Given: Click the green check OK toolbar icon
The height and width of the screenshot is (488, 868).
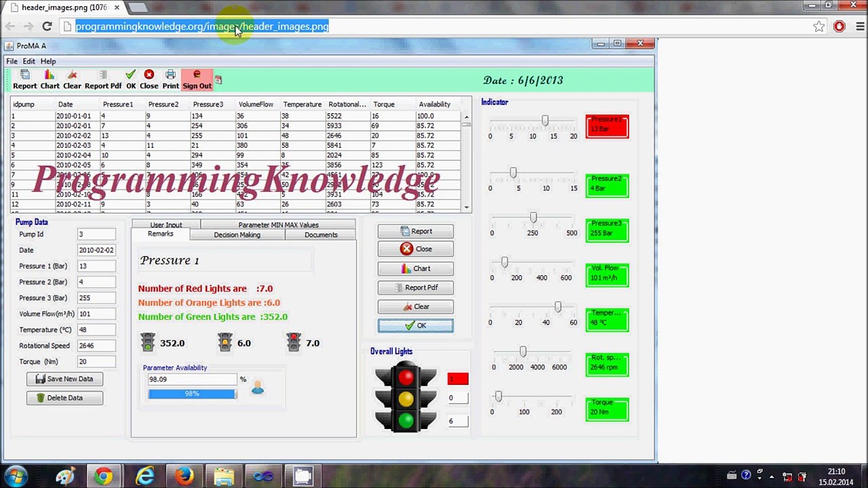Looking at the screenshot, I should (x=131, y=79).
